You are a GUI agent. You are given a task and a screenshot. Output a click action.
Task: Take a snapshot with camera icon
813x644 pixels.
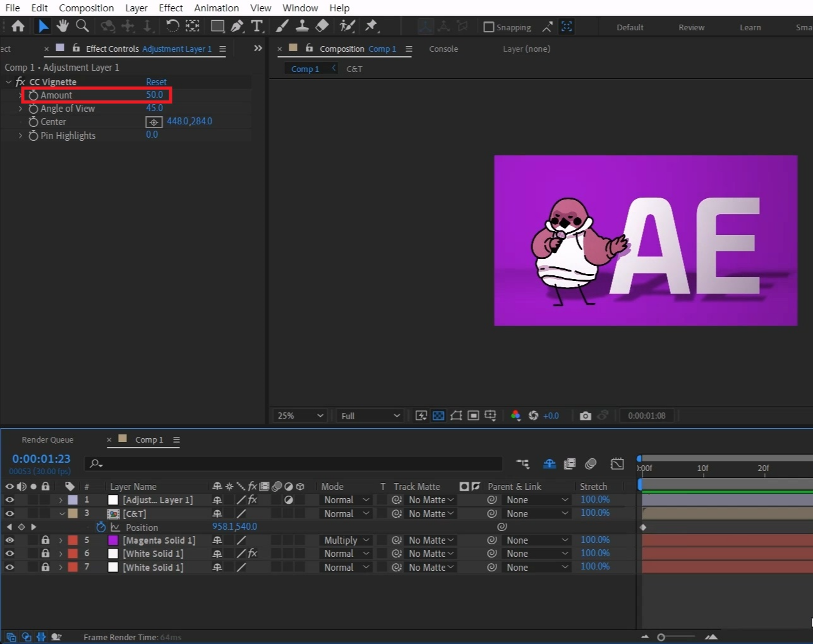coord(586,415)
